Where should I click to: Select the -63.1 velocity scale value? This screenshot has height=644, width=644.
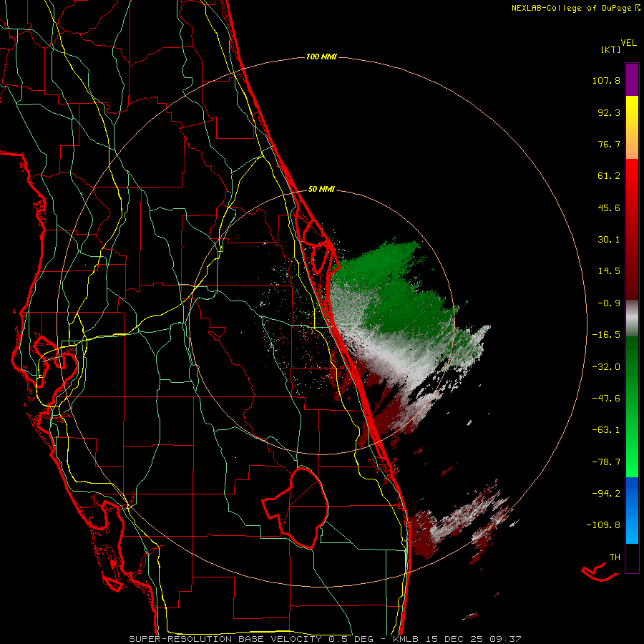pyautogui.click(x=606, y=430)
